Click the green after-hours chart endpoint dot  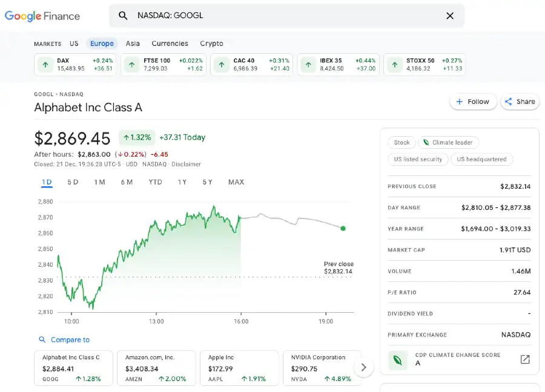coord(343,229)
